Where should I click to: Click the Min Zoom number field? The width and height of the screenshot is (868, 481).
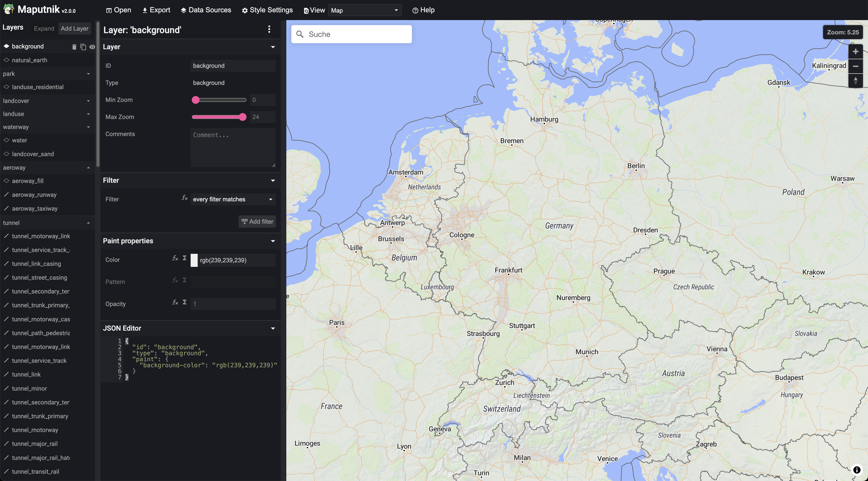tap(262, 100)
